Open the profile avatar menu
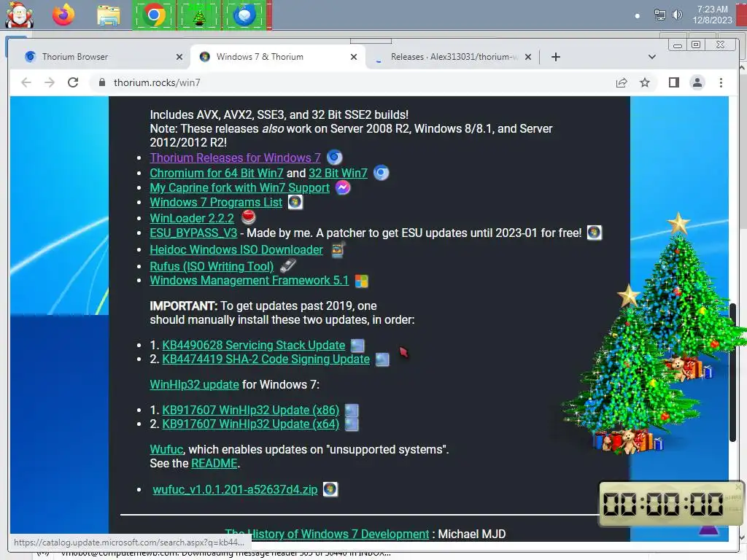The image size is (747, 560). click(x=697, y=83)
